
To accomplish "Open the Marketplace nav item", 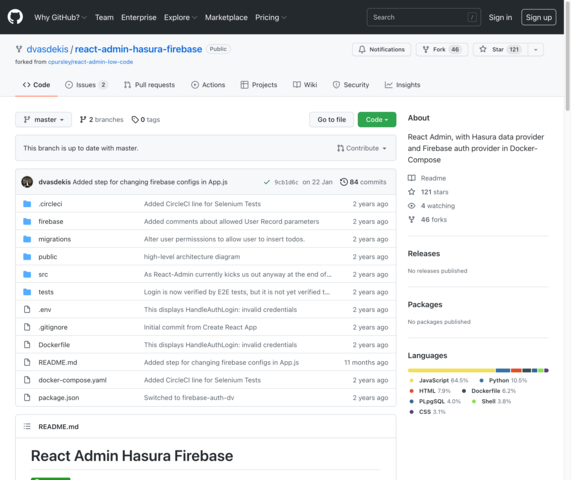I will click(226, 17).
